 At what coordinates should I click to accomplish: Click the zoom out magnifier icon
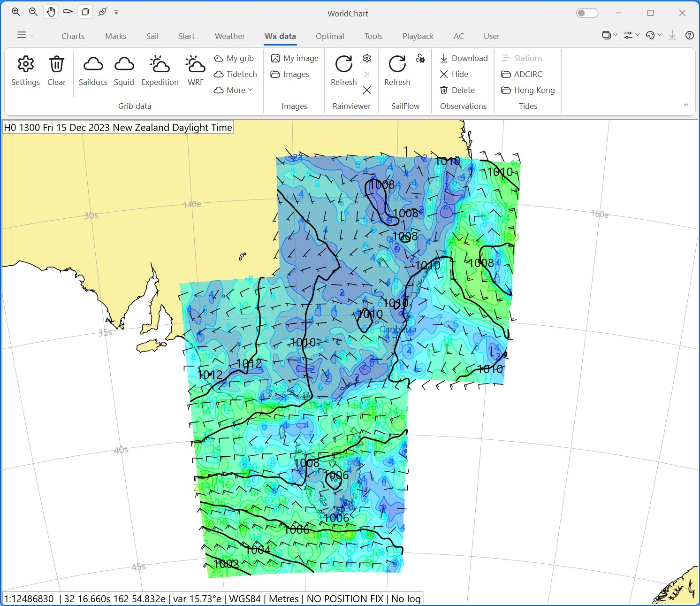[33, 12]
